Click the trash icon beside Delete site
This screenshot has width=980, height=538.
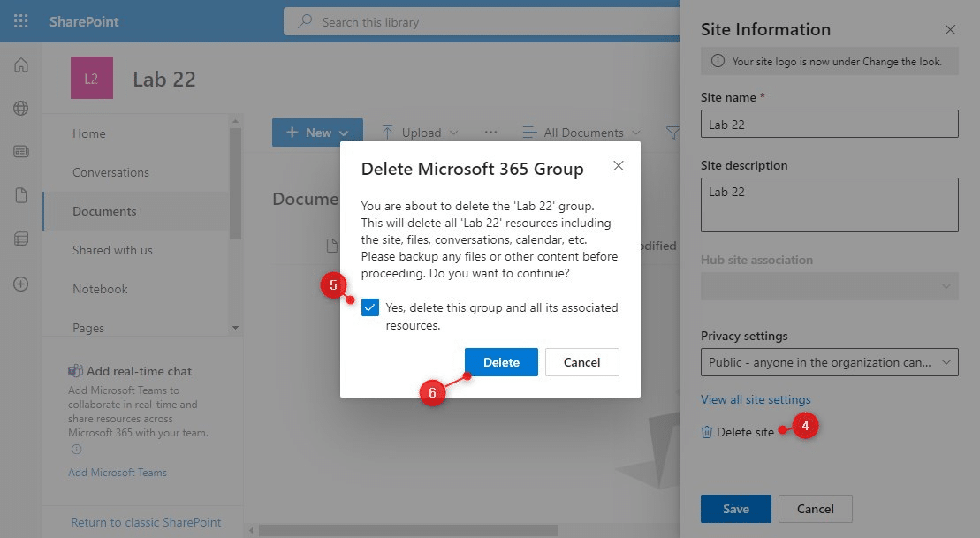[x=706, y=432]
